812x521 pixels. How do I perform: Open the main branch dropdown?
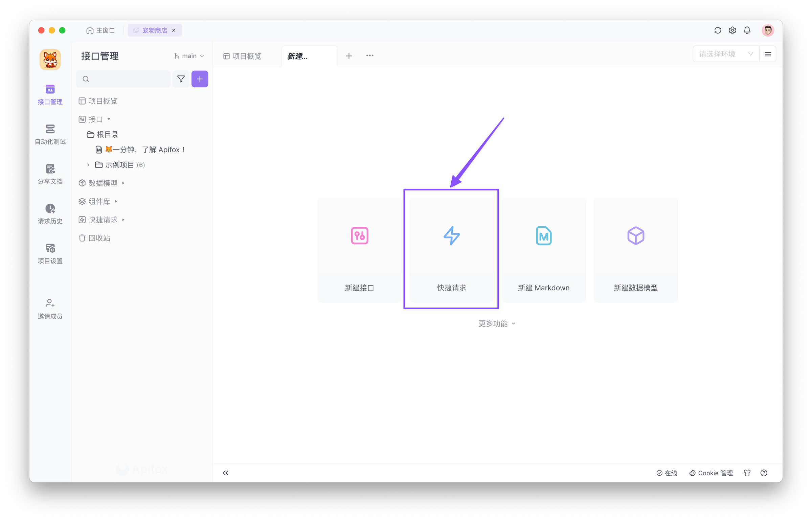click(x=189, y=56)
